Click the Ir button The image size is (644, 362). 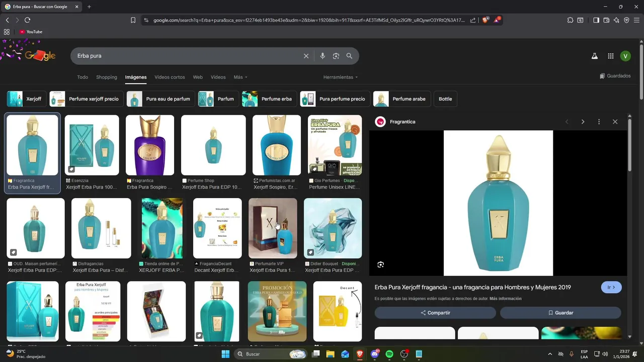pos(611,288)
